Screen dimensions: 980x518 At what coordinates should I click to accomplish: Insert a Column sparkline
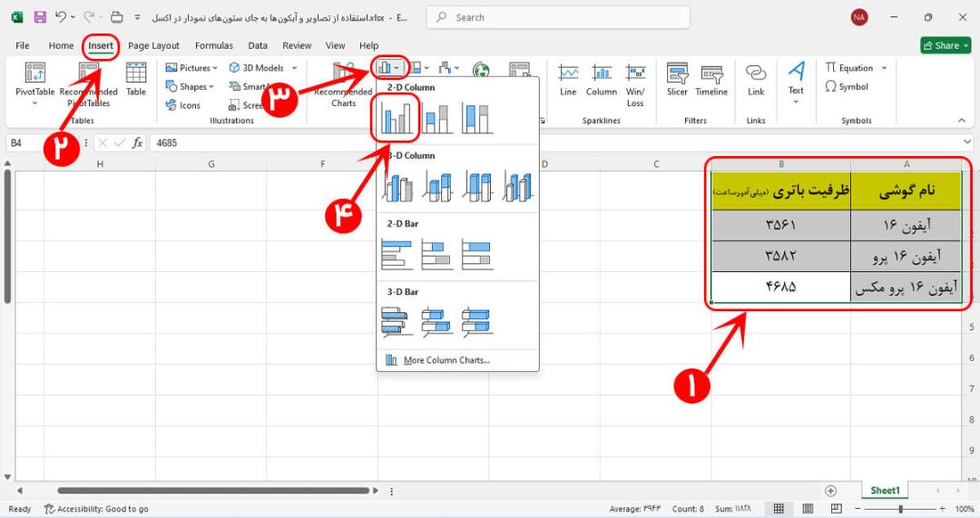[602, 80]
